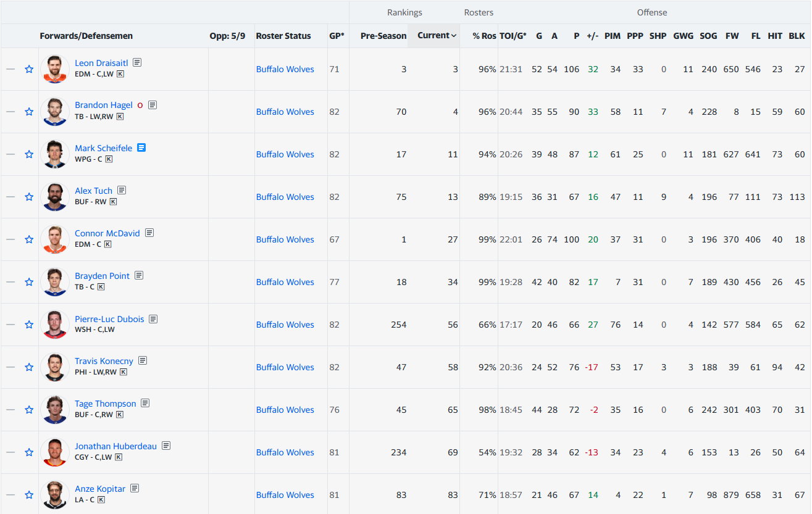Screen dimensions: 812x514
Task: Sort the table by % Ros column
Action: tap(484, 36)
